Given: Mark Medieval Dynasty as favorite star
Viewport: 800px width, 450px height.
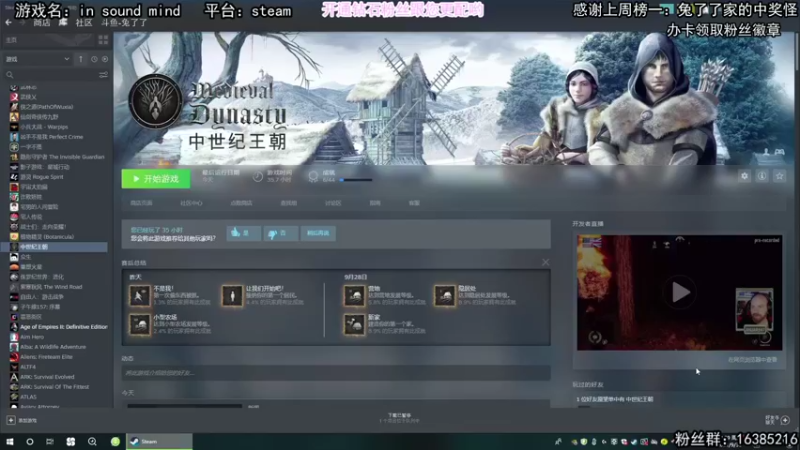Looking at the screenshot, I should (779, 176).
